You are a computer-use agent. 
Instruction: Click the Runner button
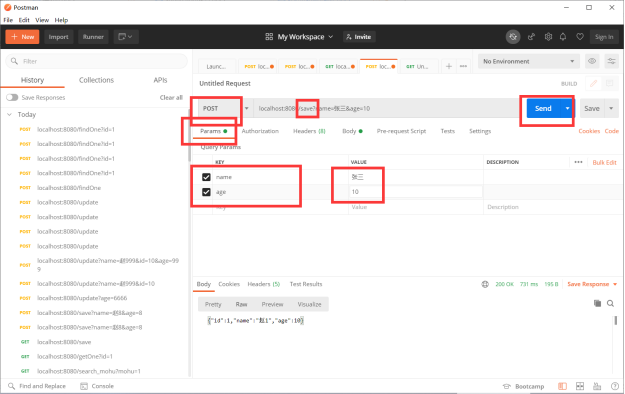[x=93, y=37]
